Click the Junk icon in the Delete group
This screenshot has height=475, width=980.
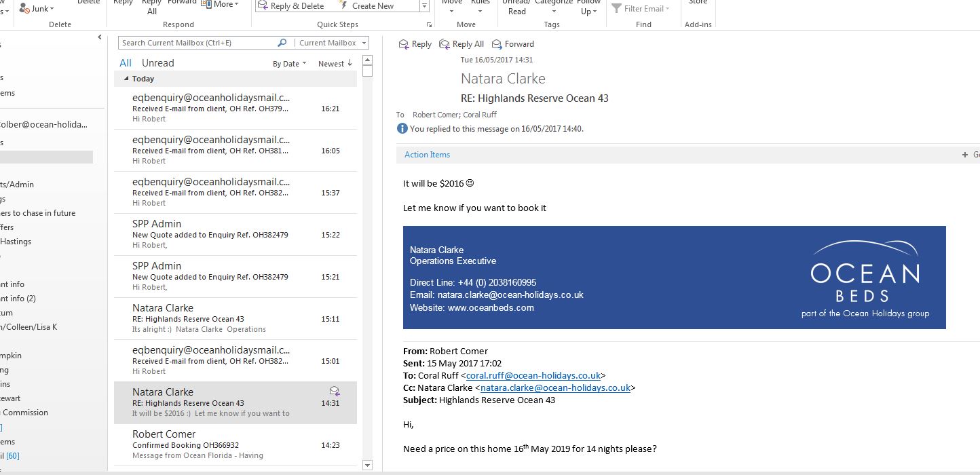click(24, 9)
